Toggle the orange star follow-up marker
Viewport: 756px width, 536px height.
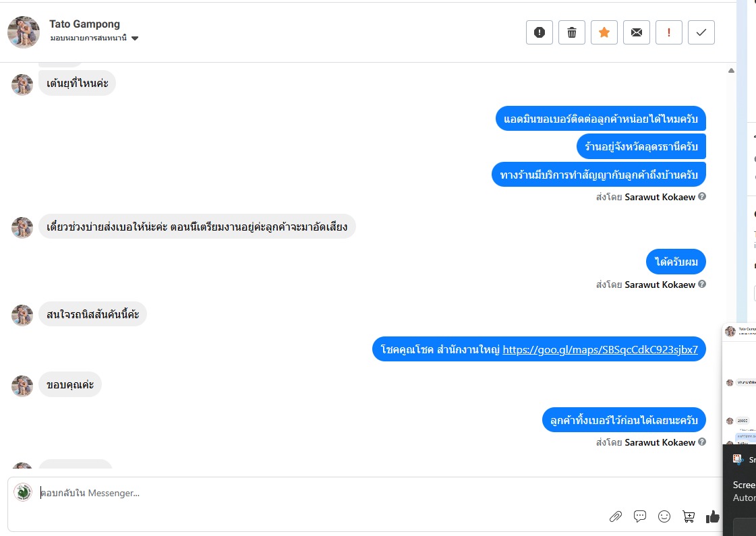[x=604, y=32]
